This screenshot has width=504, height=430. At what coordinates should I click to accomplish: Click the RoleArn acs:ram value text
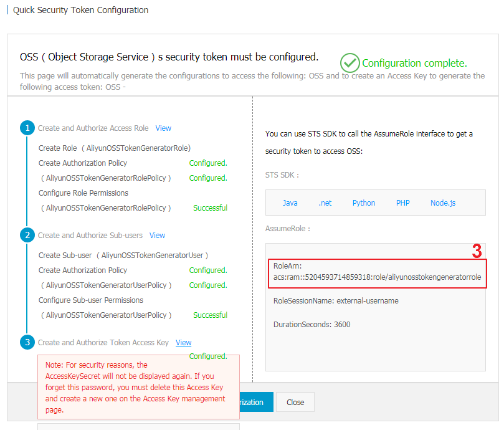point(378,277)
